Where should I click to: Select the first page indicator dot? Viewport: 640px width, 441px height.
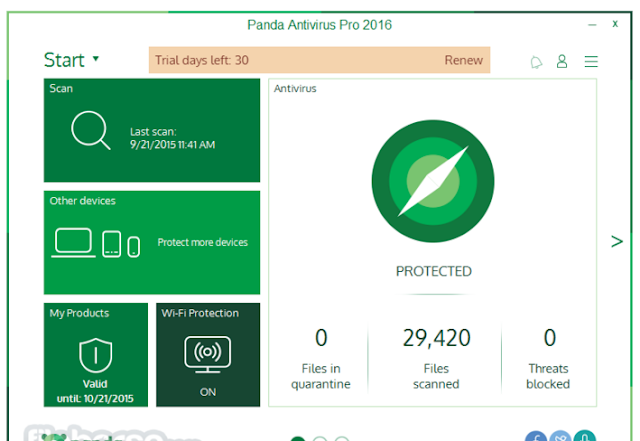click(x=298, y=439)
